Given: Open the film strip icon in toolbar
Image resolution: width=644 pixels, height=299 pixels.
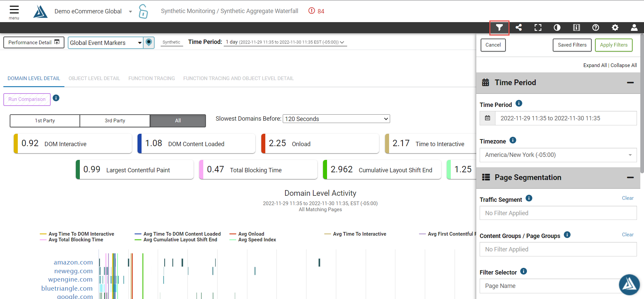Looking at the screenshot, I should pos(577,27).
